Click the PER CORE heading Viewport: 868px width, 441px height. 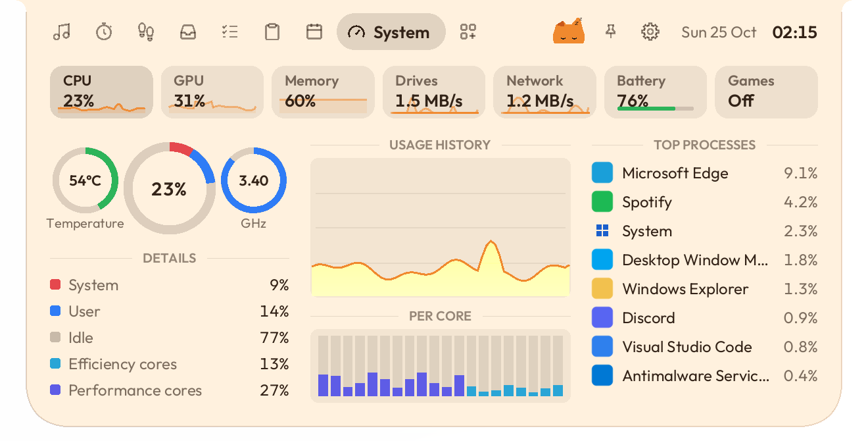coord(440,316)
